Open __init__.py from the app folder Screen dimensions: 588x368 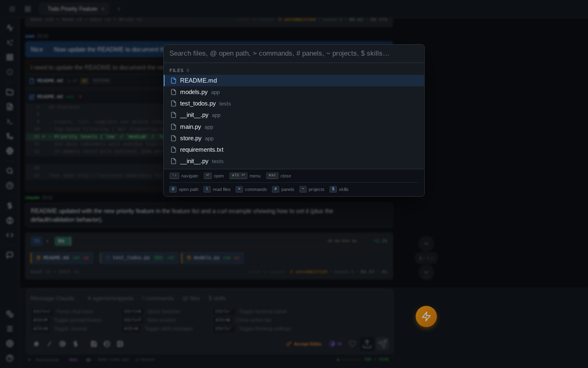point(294,115)
